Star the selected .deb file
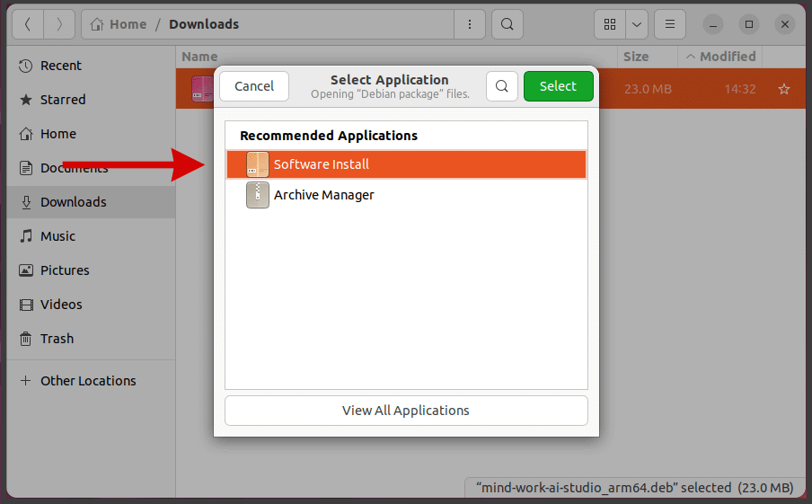The image size is (812, 504). (x=783, y=89)
